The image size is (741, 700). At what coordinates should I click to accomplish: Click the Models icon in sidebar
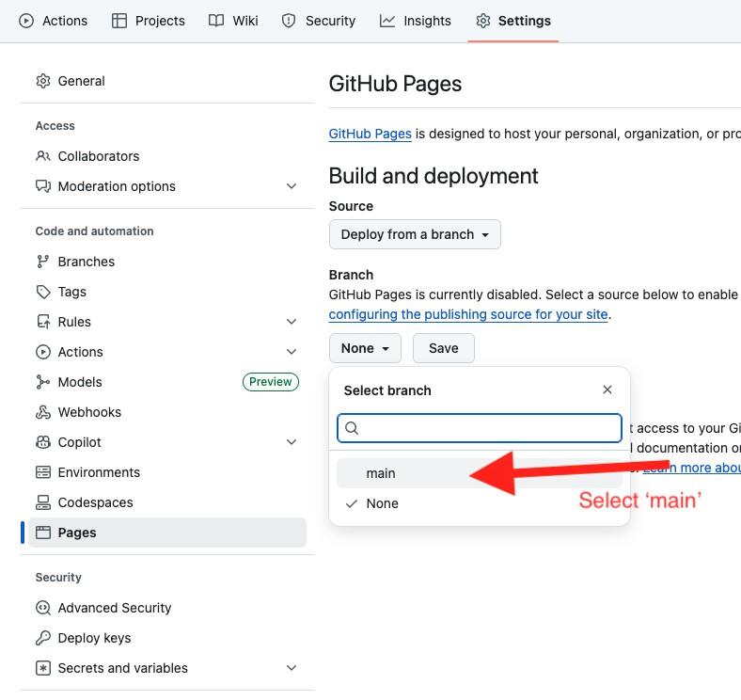point(43,382)
